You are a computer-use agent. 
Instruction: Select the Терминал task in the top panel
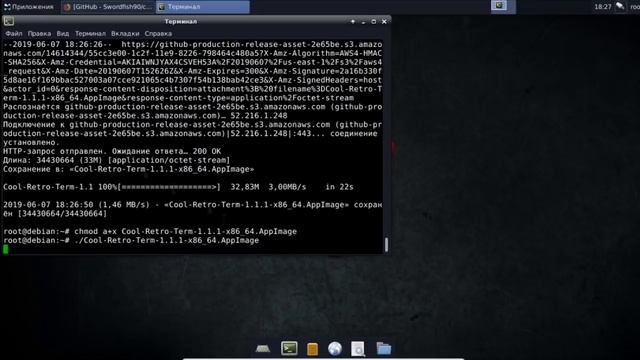202,7
